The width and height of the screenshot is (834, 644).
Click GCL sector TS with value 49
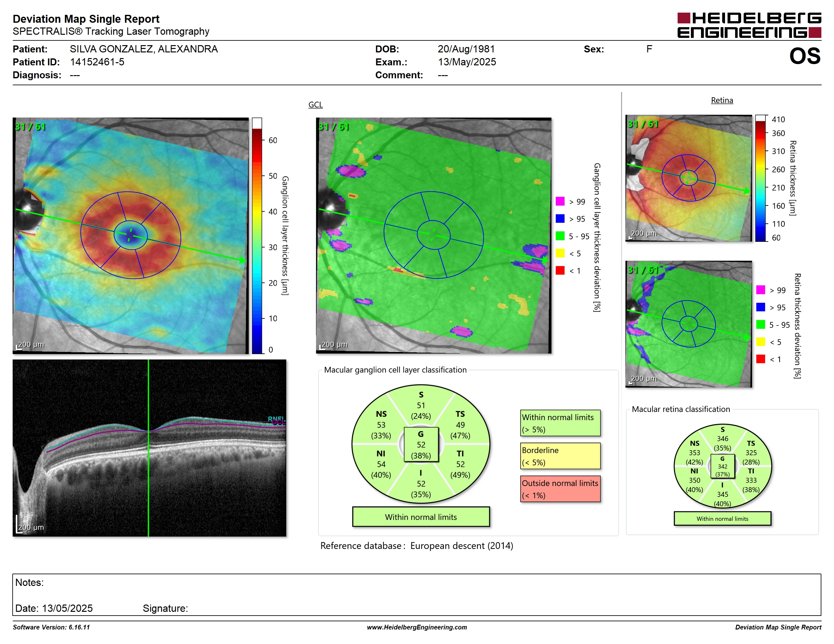point(460,425)
